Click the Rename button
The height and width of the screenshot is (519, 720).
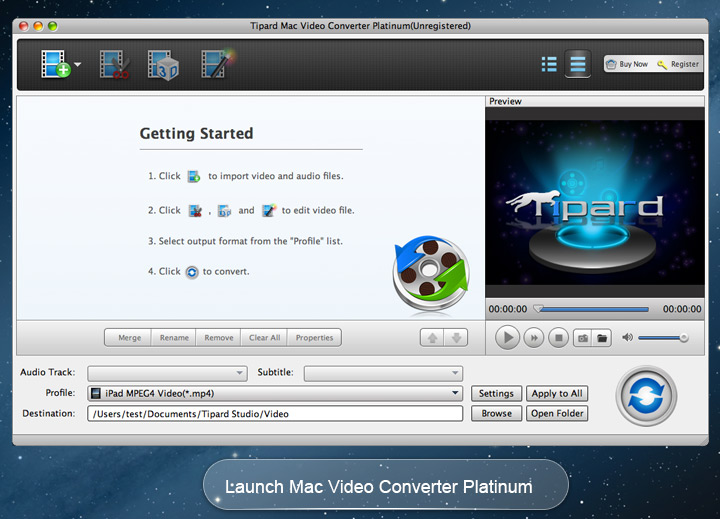click(x=174, y=338)
